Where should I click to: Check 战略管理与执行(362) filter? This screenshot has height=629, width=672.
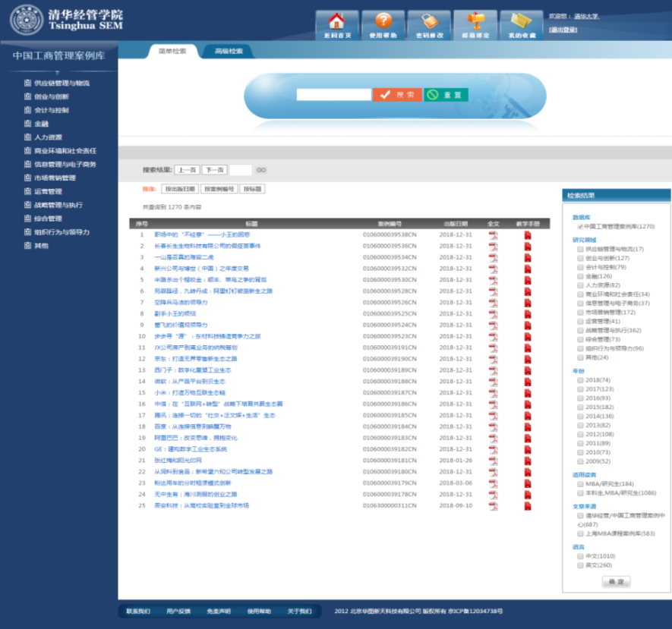(x=580, y=330)
